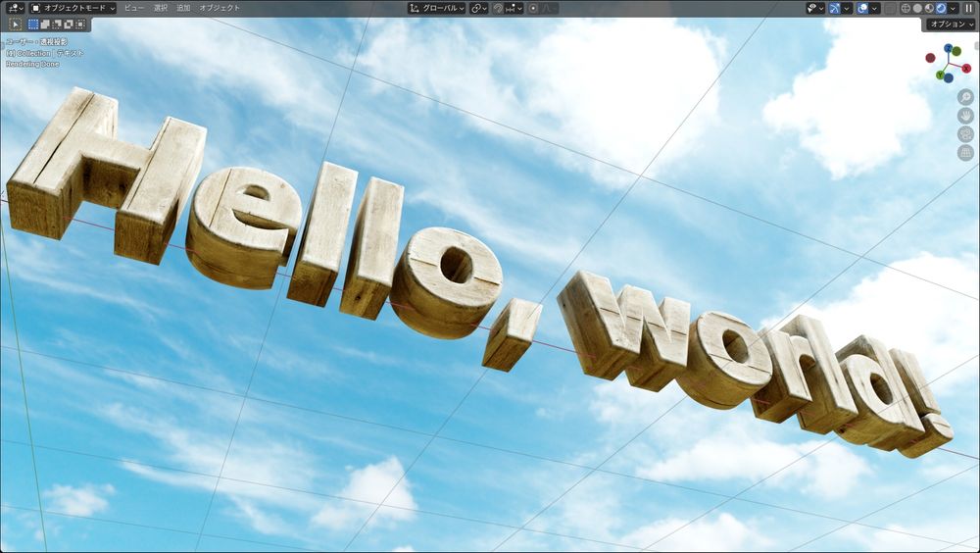Open proportional editing falloff menu
This screenshot has height=553, width=980.
click(549, 8)
